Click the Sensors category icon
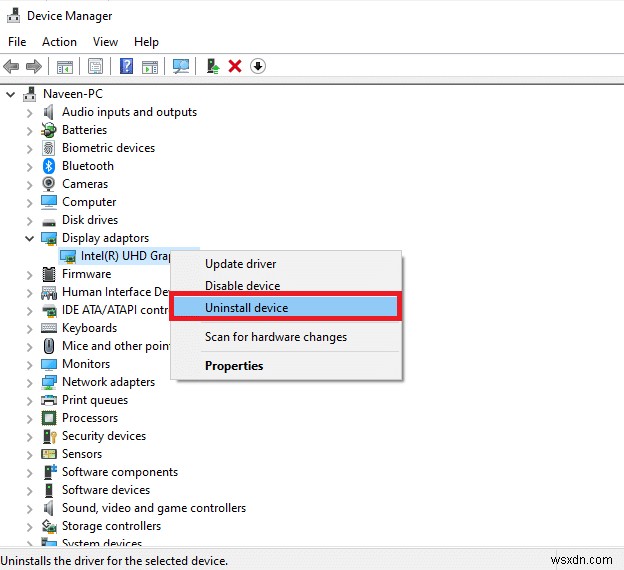The image size is (624, 570). pos(49,454)
